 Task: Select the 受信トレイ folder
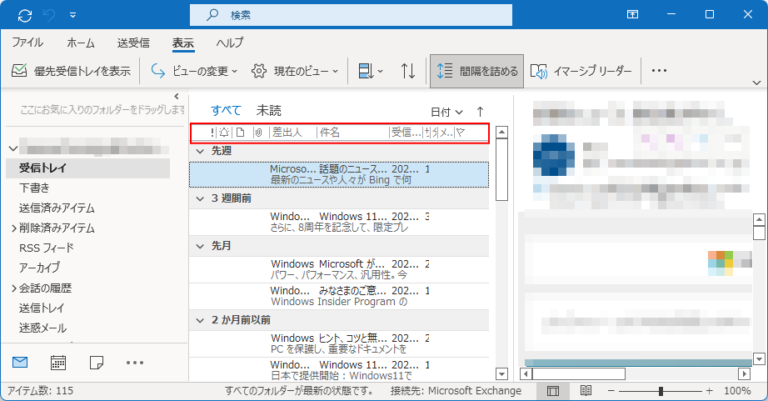(x=88, y=168)
